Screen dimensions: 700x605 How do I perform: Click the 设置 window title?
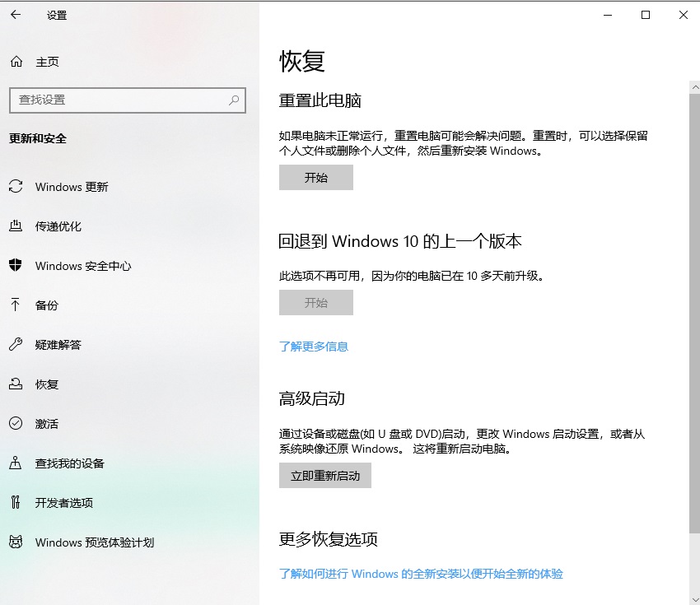tap(57, 15)
